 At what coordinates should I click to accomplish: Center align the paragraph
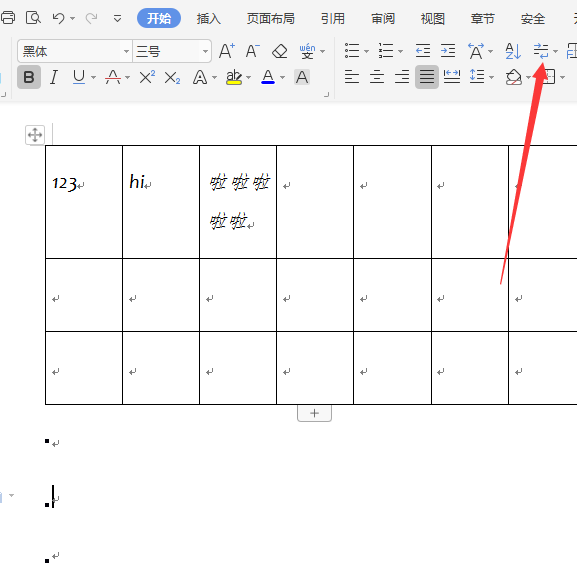point(377,77)
